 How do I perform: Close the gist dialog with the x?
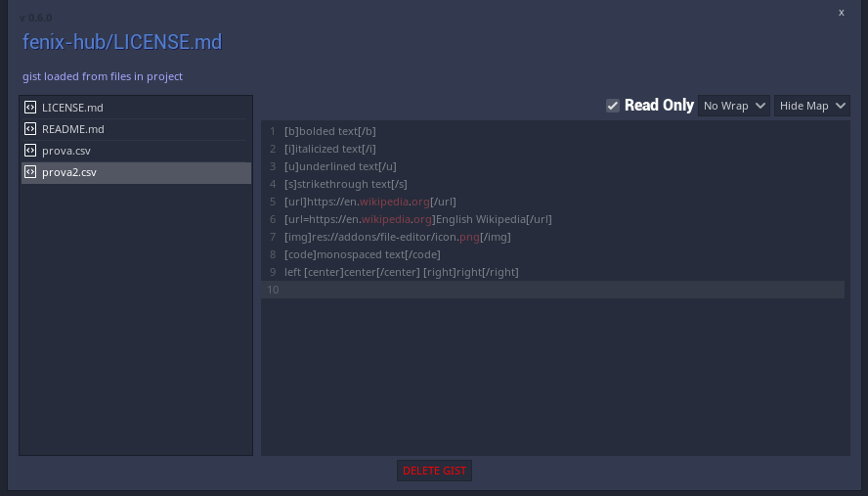(x=841, y=13)
